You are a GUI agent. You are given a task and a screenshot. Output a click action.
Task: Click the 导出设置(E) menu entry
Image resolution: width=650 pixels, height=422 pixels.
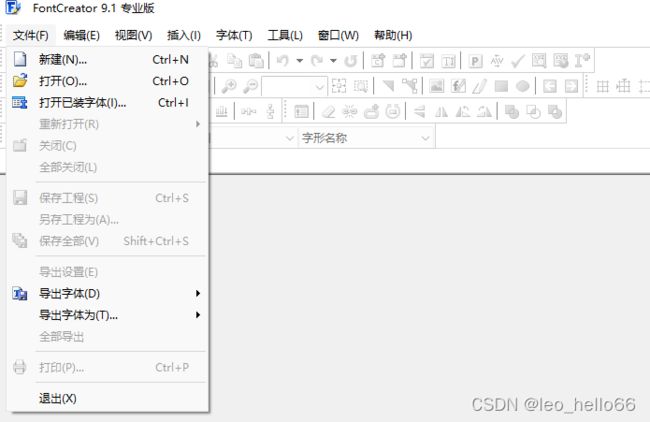point(108,272)
